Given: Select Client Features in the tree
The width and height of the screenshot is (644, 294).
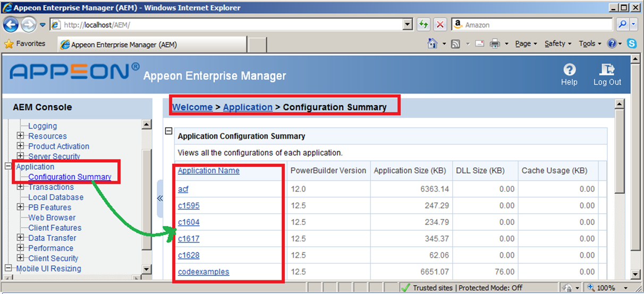Looking at the screenshot, I should coord(55,228).
